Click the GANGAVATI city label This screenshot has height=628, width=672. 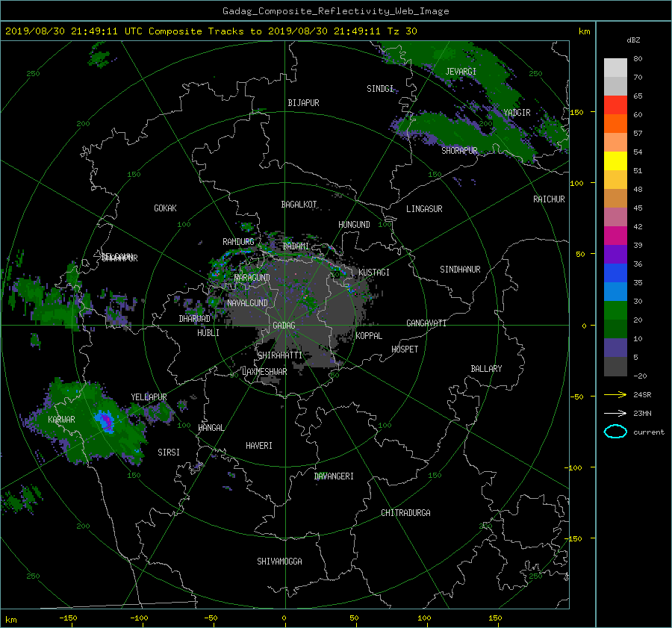pyautogui.click(x=426, y=323)
